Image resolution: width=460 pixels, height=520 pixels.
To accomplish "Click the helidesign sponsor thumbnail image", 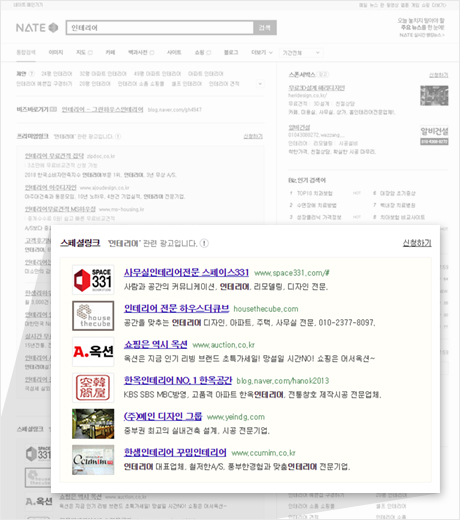I will point(434,96).
